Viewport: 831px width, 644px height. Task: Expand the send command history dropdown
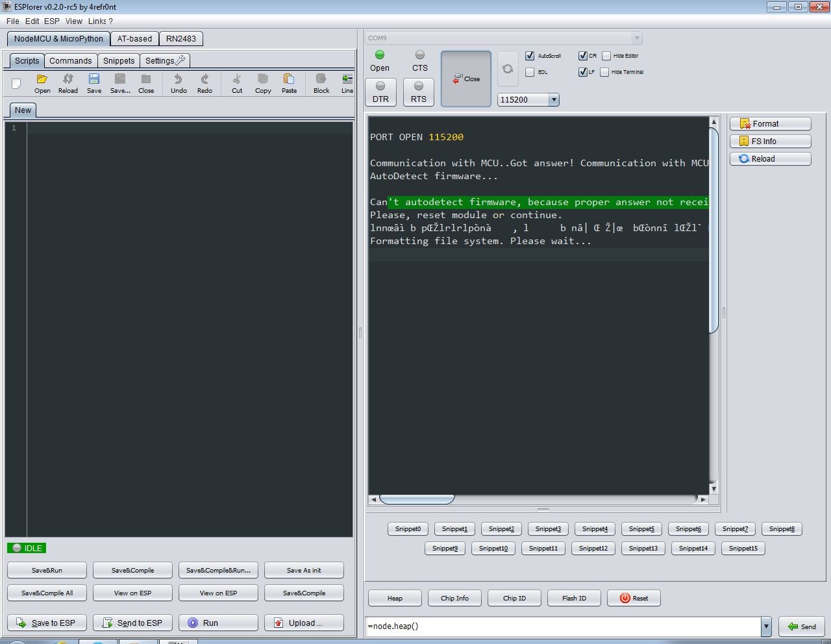[x=766, y=626]
